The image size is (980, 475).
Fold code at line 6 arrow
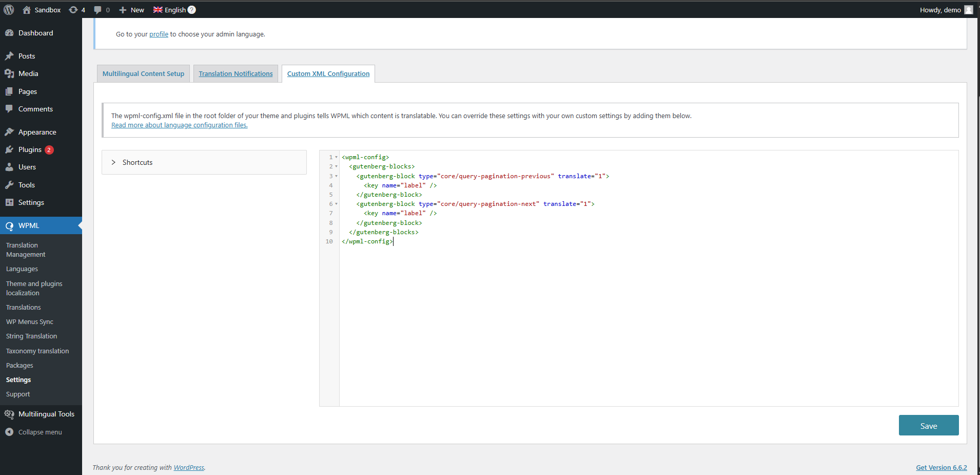(337, 204)
